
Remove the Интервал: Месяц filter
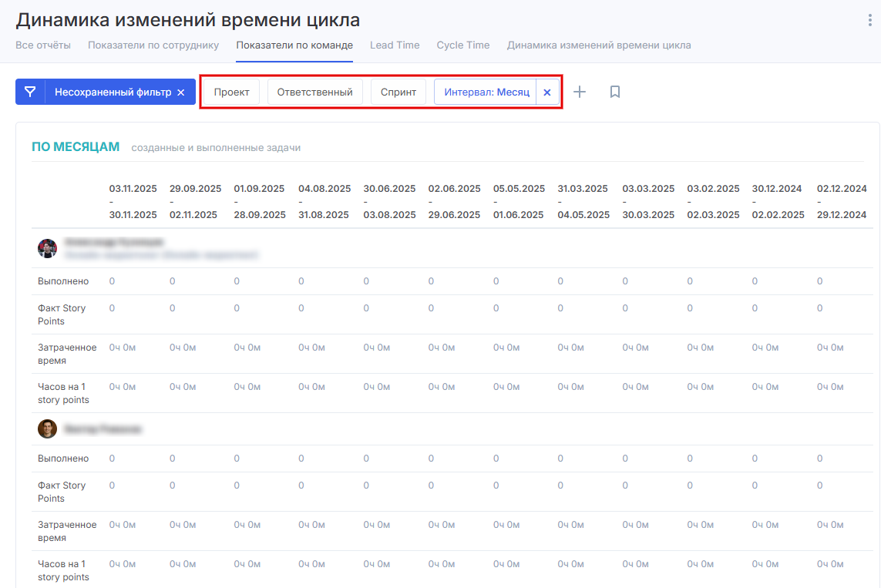tap(547, 92)
